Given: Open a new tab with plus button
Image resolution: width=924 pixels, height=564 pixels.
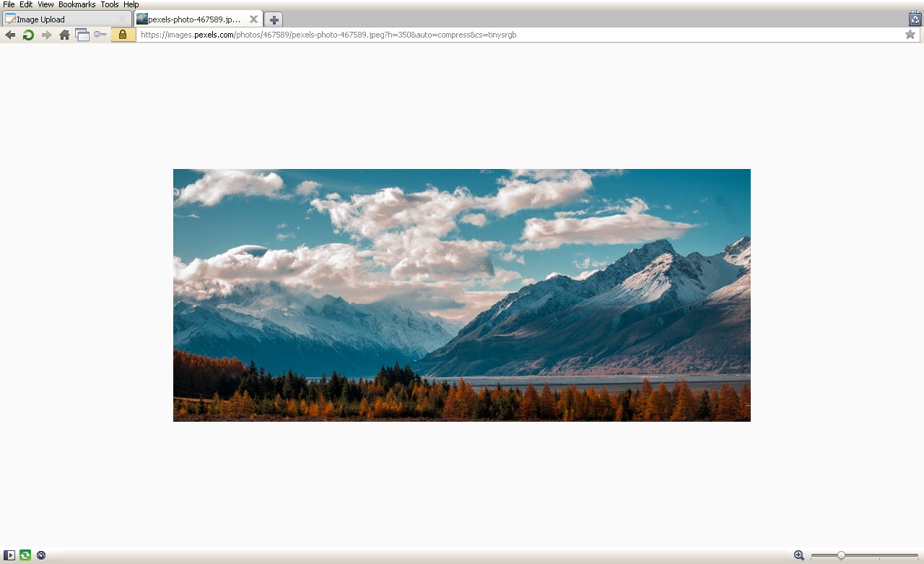Looking at the screenshot, I should 274,19.
